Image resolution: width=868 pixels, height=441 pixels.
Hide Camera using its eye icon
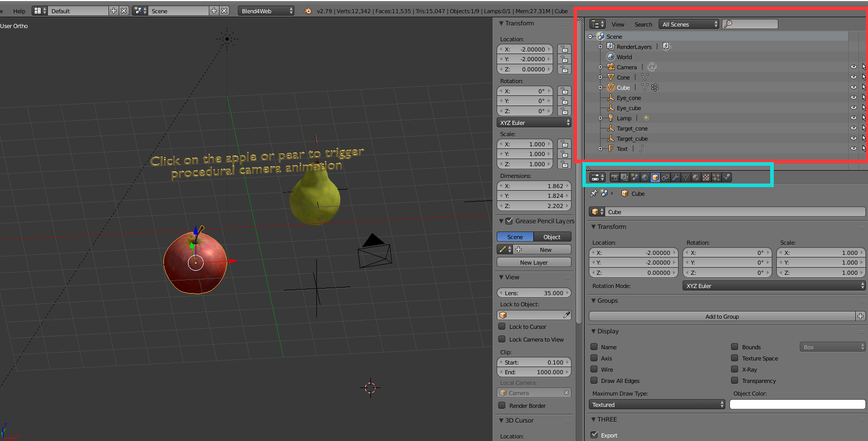(853, 67)
